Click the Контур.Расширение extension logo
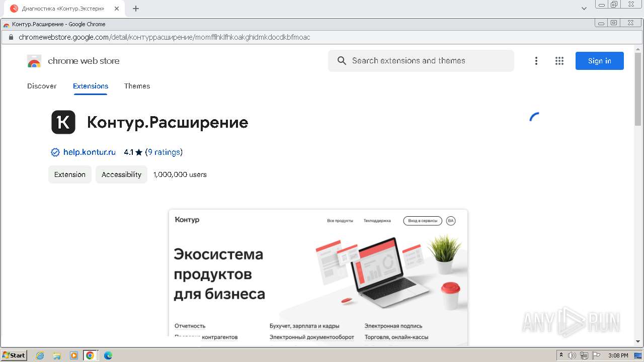 click(x=63, y=122)
